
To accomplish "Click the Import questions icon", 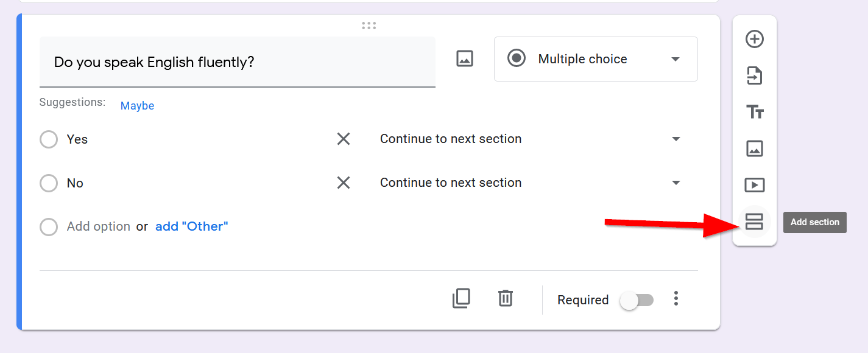I will coord(755,76).
